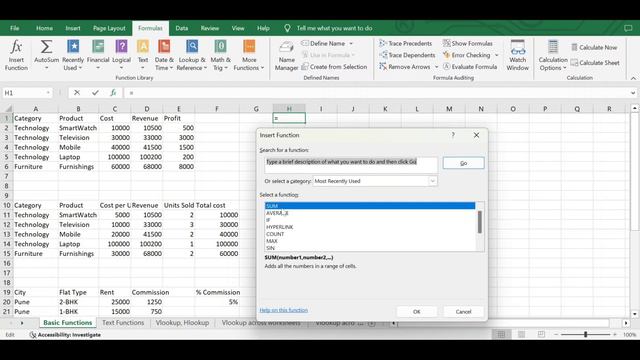The height and width of the screenshot is (360, 640).
Task: Switch to Page Layout view icon
Action: click(521, 334)
